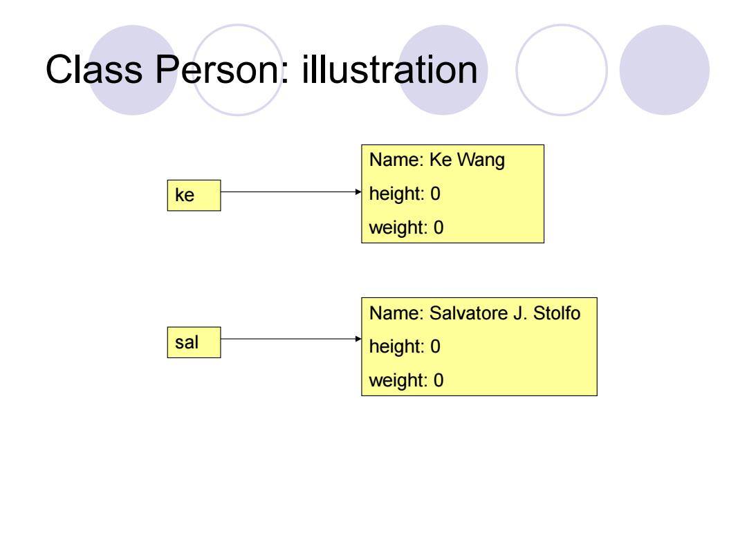This screenshot has height=560, width=747.
Task: Click the outlined circle behind 'Person'
Action: 238,70
